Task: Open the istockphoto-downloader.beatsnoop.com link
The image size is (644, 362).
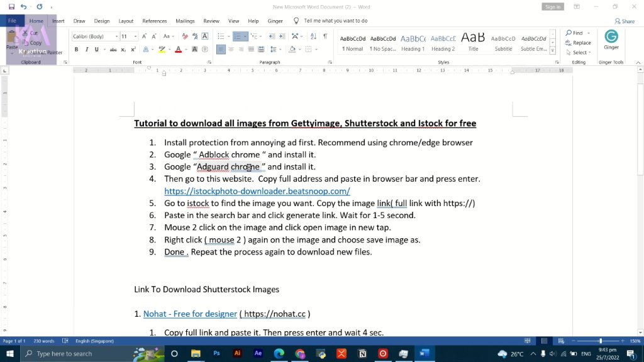Action: tap(257, 191)
